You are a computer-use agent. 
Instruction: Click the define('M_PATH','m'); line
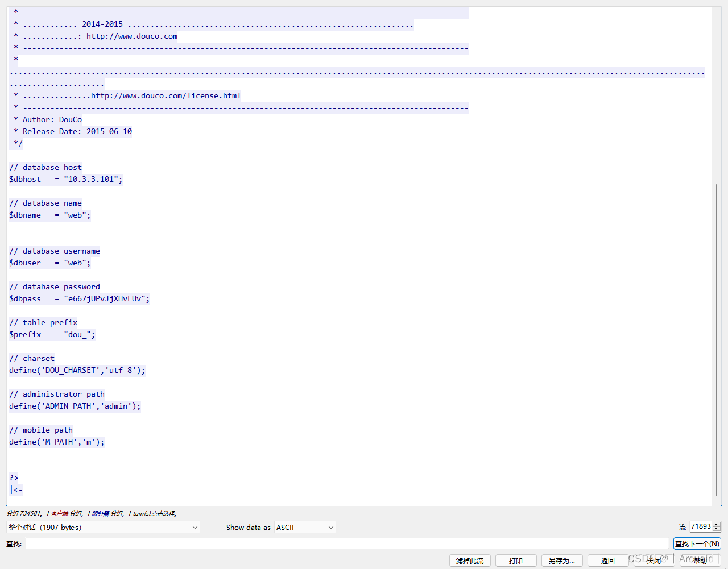tap(57, 442)
